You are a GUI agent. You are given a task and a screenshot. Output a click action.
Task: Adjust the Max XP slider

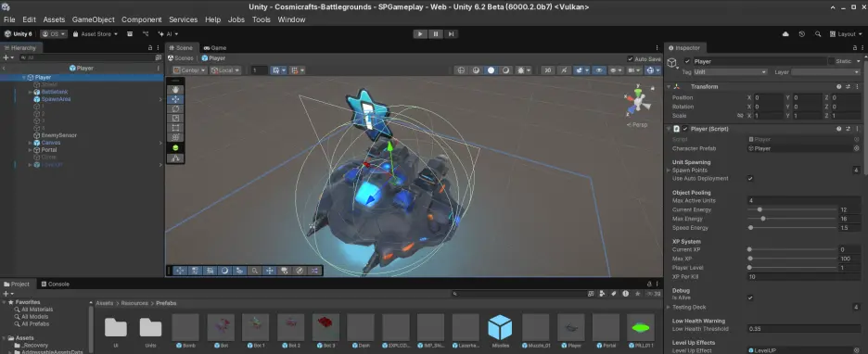(x=793, y=259)
